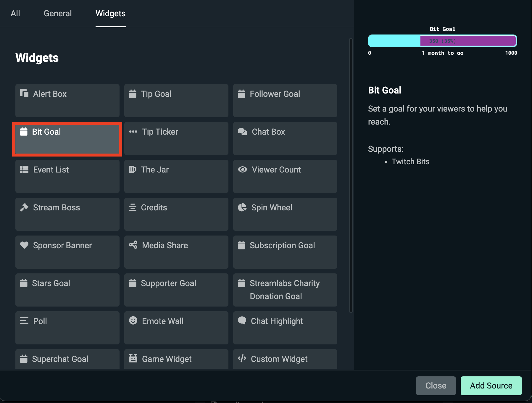Switch to the All tab
The image size is (532, 403).
15,13
